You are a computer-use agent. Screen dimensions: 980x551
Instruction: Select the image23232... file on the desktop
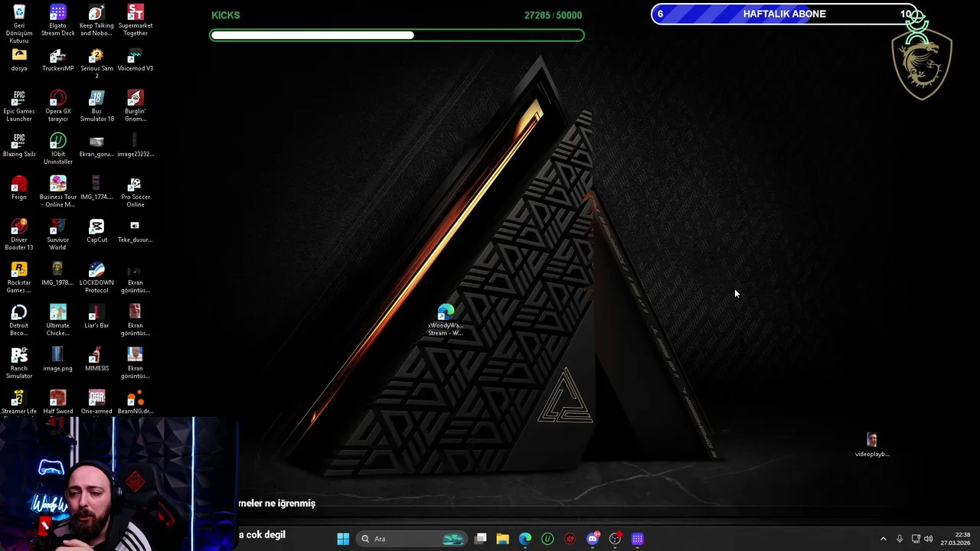tap(136, 145)
